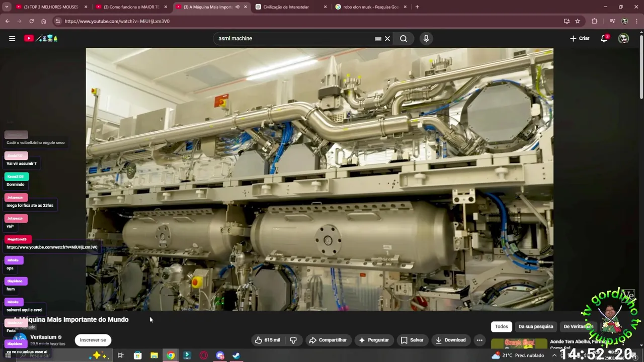
Task: Select the 'De Veritasium' filter chip
Action: tap(578, 326)
